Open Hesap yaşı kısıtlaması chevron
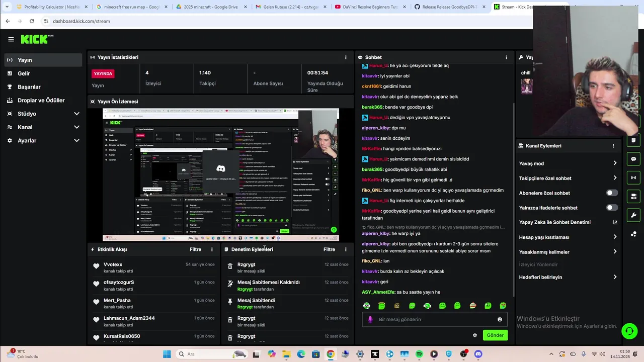This screenshot has width=644, height=362. coord(615,237)
